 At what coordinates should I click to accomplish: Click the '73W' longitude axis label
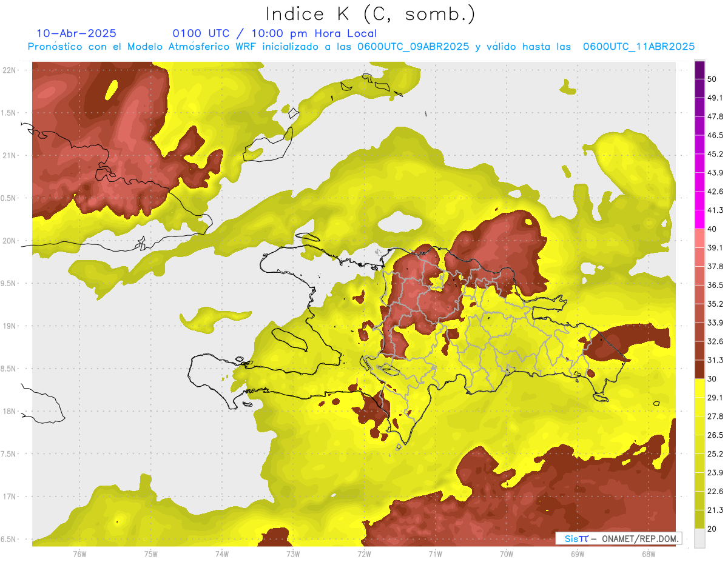click(293, 554)
